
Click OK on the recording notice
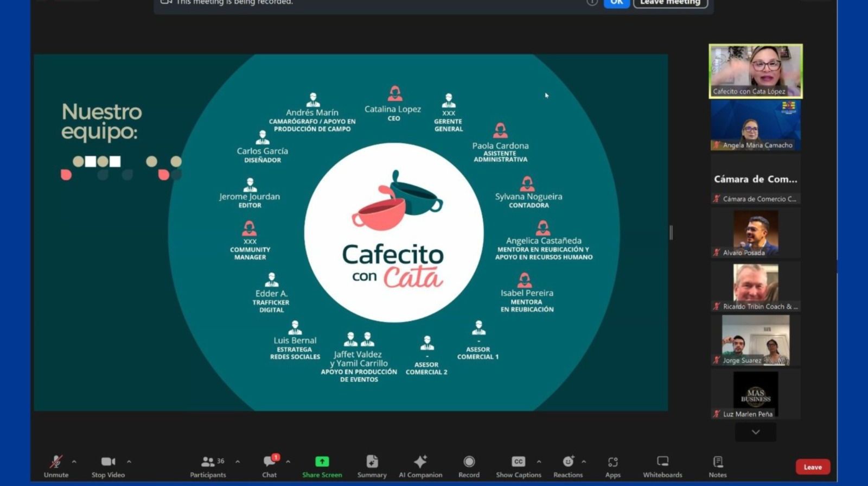click(617, 3)
